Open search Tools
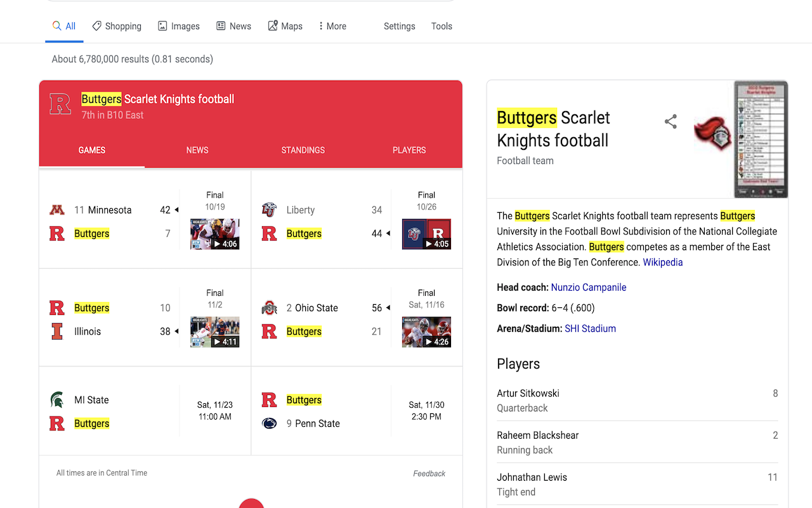 442,26
